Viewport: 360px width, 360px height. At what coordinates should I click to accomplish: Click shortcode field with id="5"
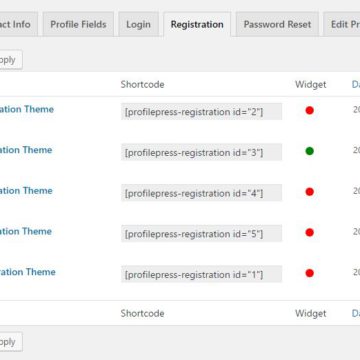pos(201,234)
